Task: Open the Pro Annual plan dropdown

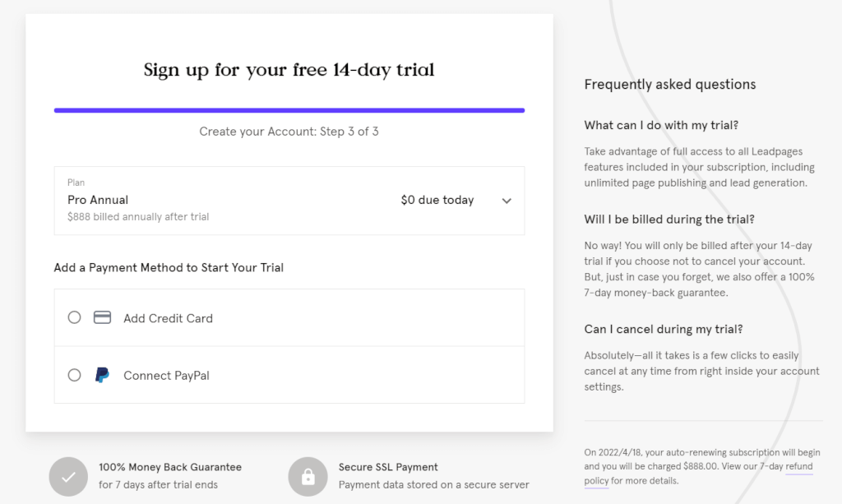Action: [x=289, y=201]
